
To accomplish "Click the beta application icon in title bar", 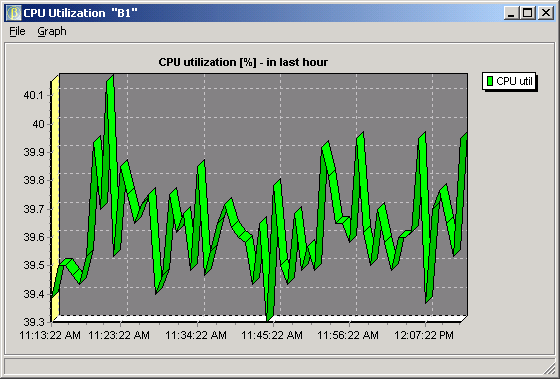I will [13, 13].
